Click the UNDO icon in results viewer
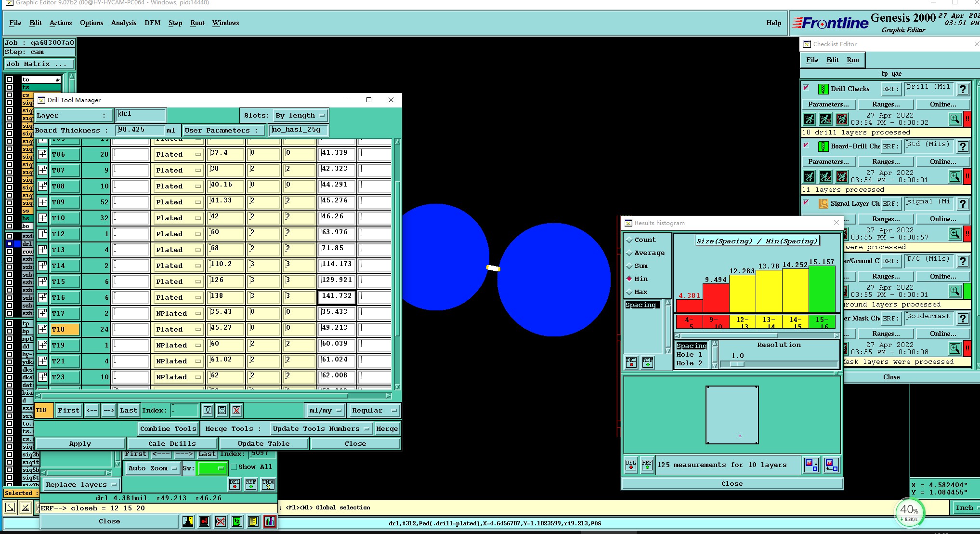Viewport: 980px width, 534px height. point(268,484)
